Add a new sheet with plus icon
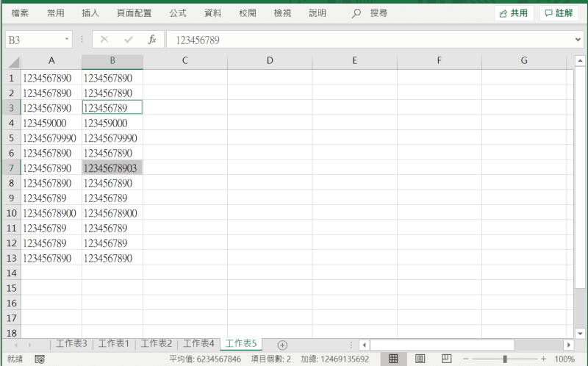The width and height of the screenshot is (588, 366). [x=282, y=345]
